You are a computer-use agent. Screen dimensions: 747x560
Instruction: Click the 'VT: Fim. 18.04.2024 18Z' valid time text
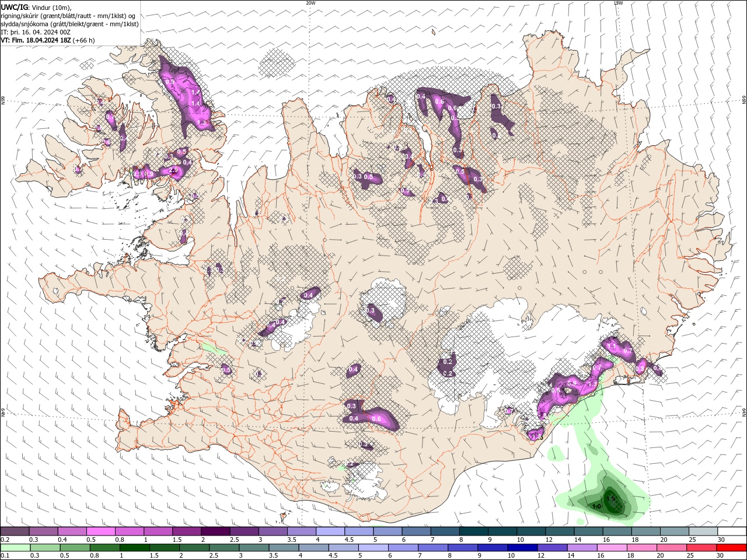point(36,40)
